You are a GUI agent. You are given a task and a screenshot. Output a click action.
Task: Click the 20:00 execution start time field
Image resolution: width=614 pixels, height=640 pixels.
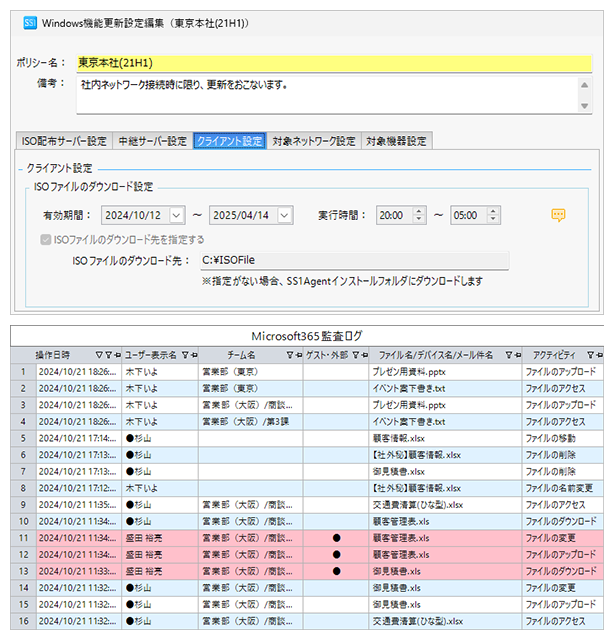pos(394,215)
